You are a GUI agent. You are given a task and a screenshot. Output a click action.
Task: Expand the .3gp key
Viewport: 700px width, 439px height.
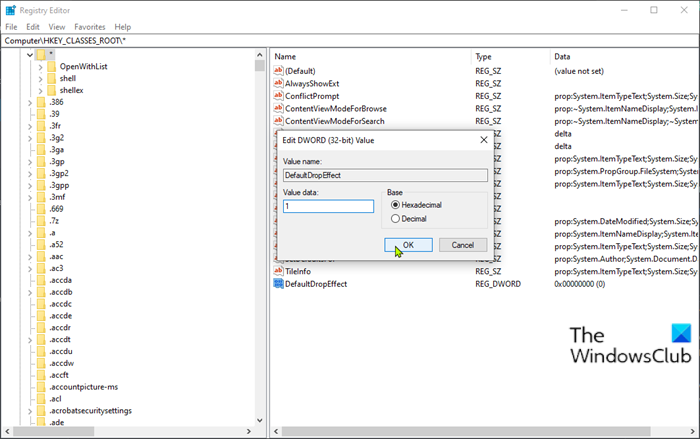coord(30,162)
